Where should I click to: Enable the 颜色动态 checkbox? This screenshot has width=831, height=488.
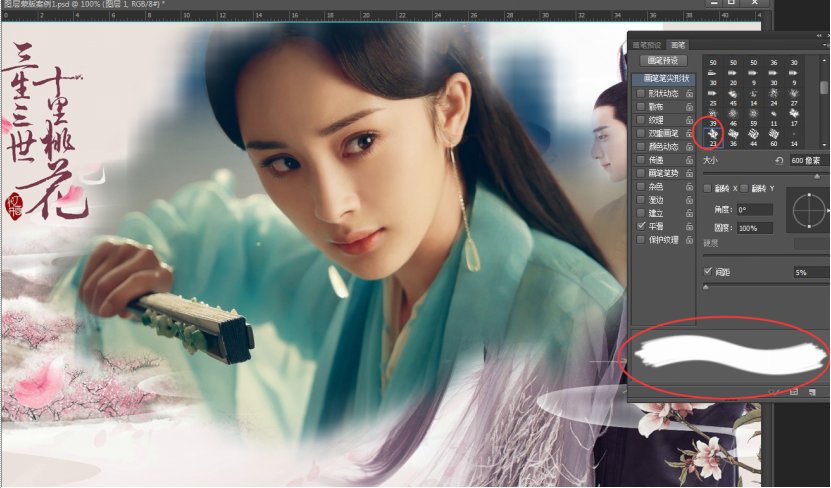[641, 146]
